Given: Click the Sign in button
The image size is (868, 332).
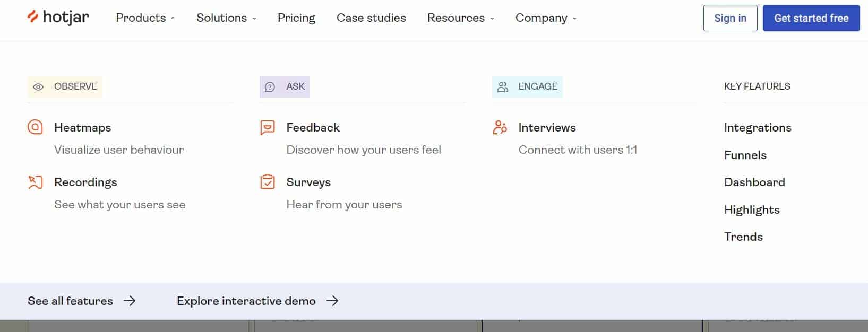Looking at the screenshot, I should coord(731,18).
